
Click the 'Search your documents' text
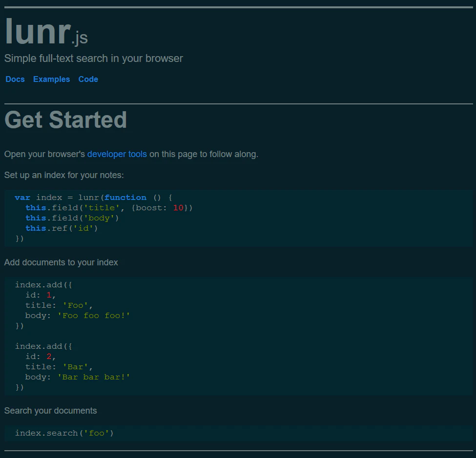[x=50, y=410]
